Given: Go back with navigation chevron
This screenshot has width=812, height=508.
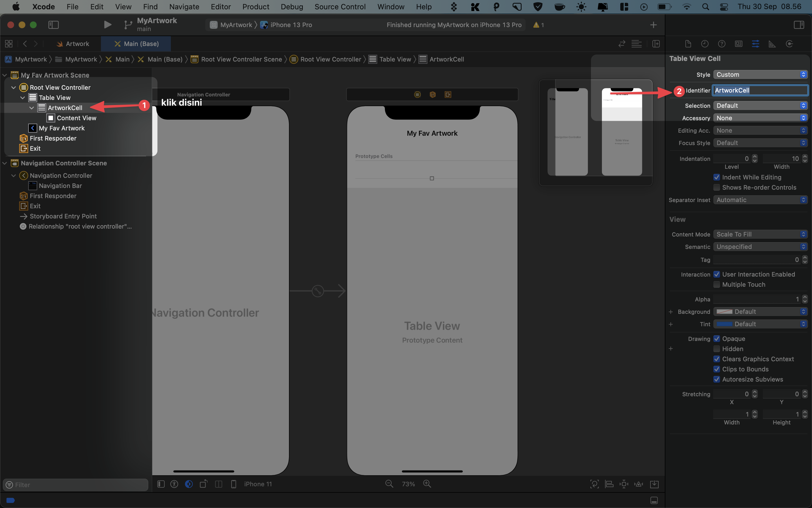Looking at the screenshot, I should tap(25, 44).
